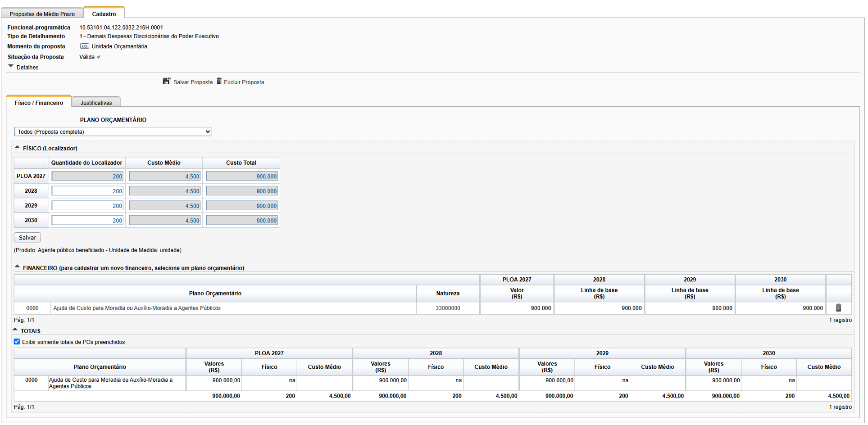Click the 2029 Custo Médio field
This screenshot has height=425, width=868.
point(164,206)
